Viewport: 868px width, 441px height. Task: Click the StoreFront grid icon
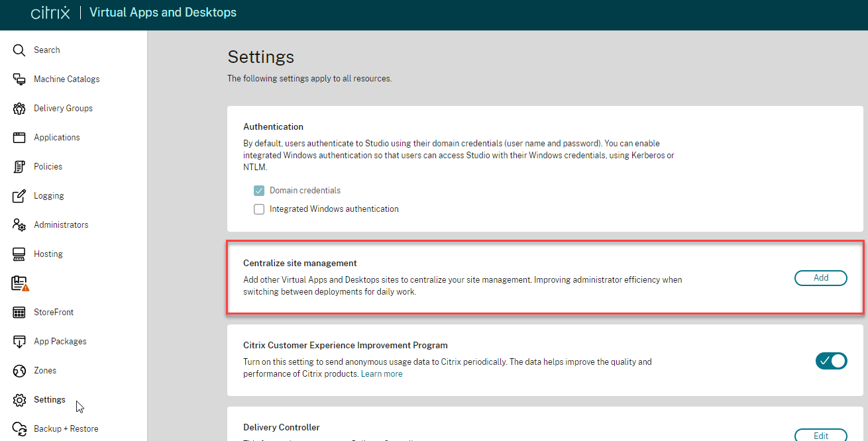(19, 313)
